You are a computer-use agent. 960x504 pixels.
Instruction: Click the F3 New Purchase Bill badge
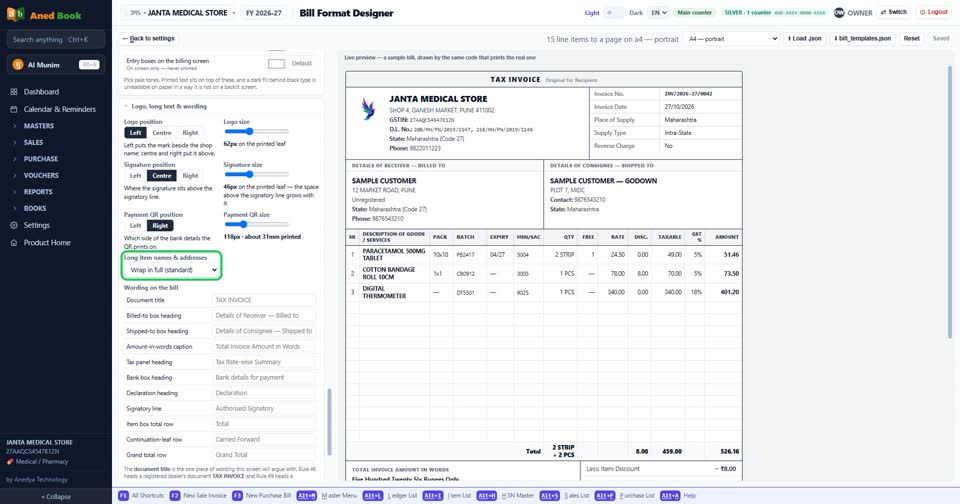[237, 495]
